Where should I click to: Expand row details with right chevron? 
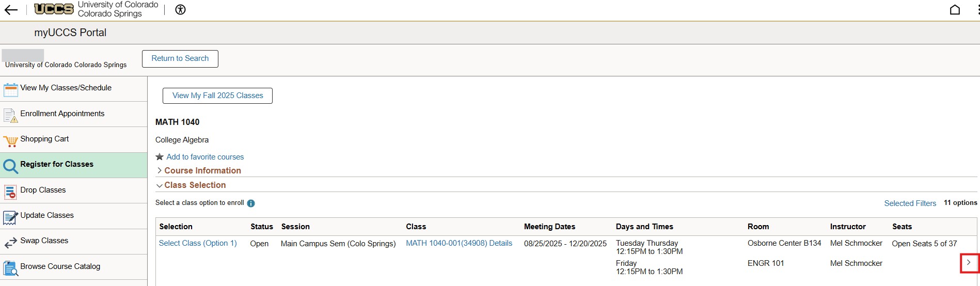tap(969, 263)
